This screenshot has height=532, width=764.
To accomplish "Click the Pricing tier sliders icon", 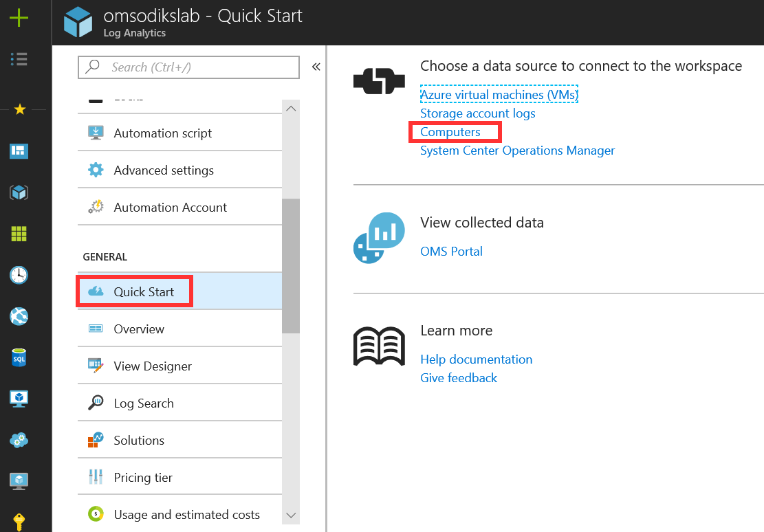I will pyautogui.click(x=96, y=477).
